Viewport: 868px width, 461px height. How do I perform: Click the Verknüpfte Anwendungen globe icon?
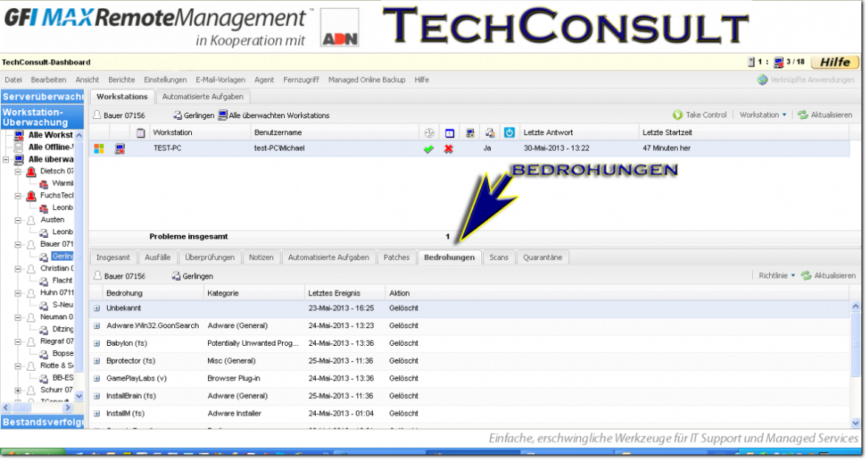[x=762, y=80]
